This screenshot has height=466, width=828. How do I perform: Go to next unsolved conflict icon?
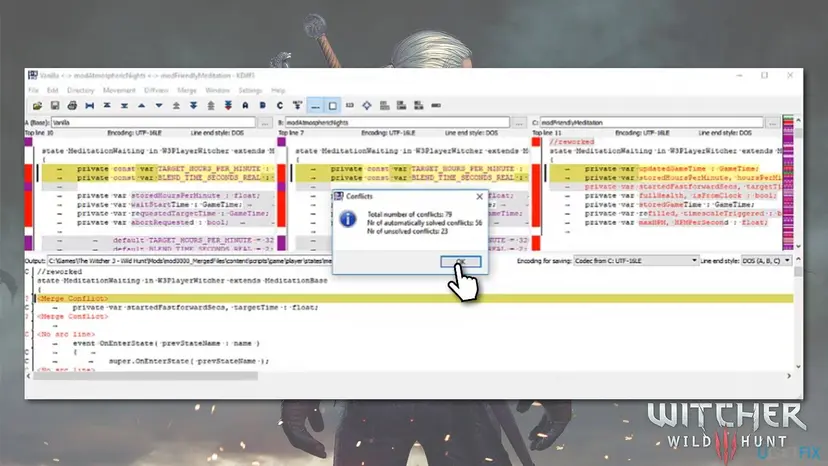pyautogui.click(x=228, y=106)
